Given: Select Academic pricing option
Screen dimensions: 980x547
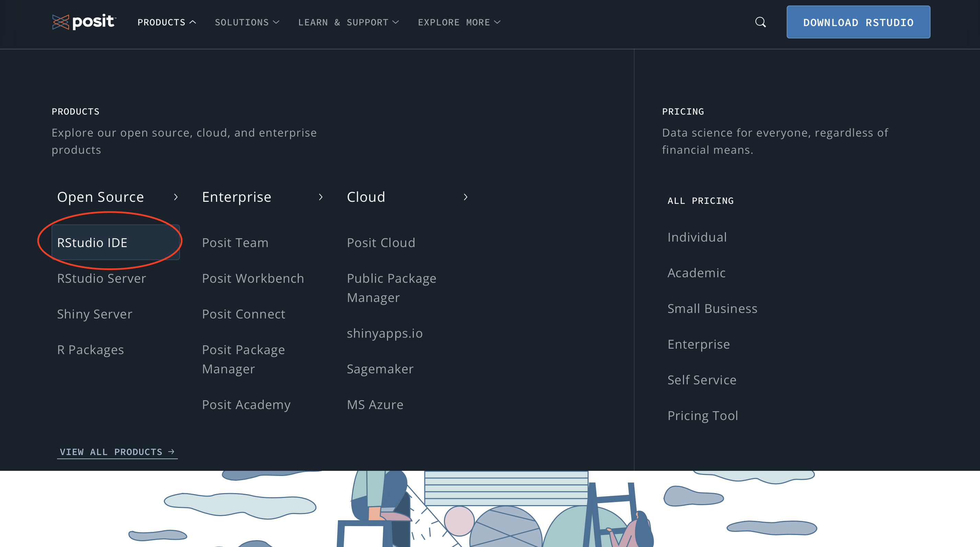Looking at the screenshot, I should pyautogui.click(x=696, y=272).
